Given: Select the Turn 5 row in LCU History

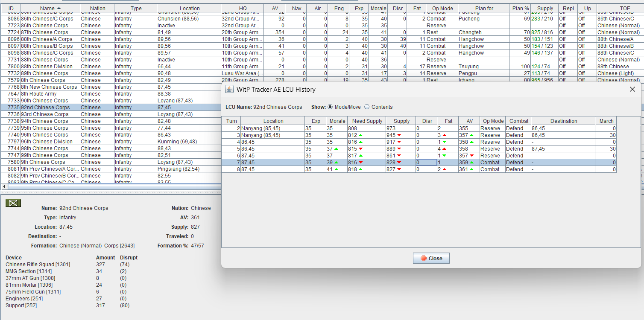Looking at the screenshot, I should pyautogui.click(x=419, y=149).
